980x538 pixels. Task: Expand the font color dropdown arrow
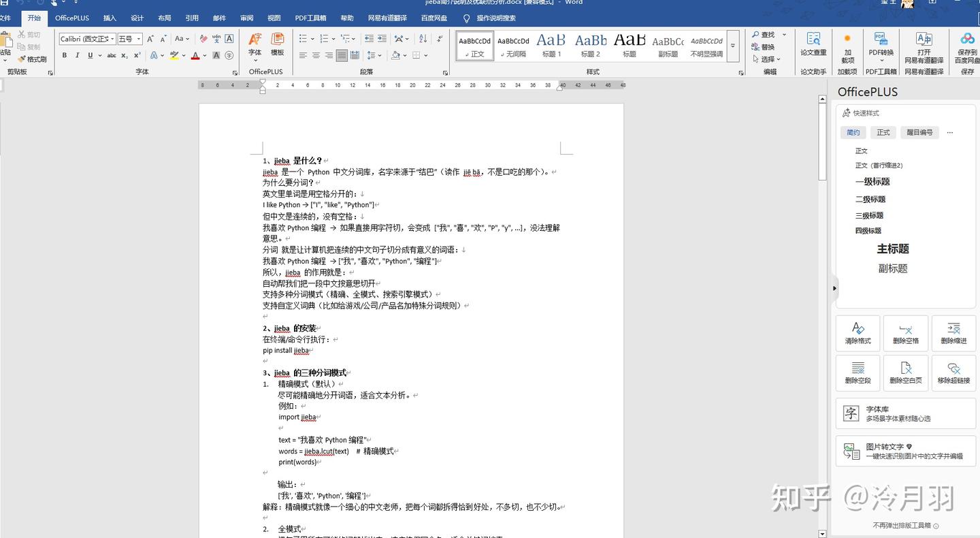pyautogui.click(x=204, y=55)
